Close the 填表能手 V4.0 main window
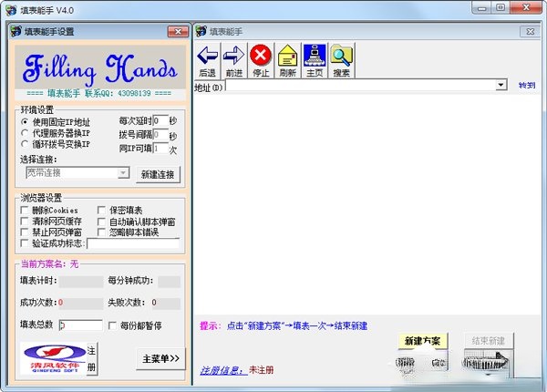Viewport: 547px width, 392px height. (526, 7)
